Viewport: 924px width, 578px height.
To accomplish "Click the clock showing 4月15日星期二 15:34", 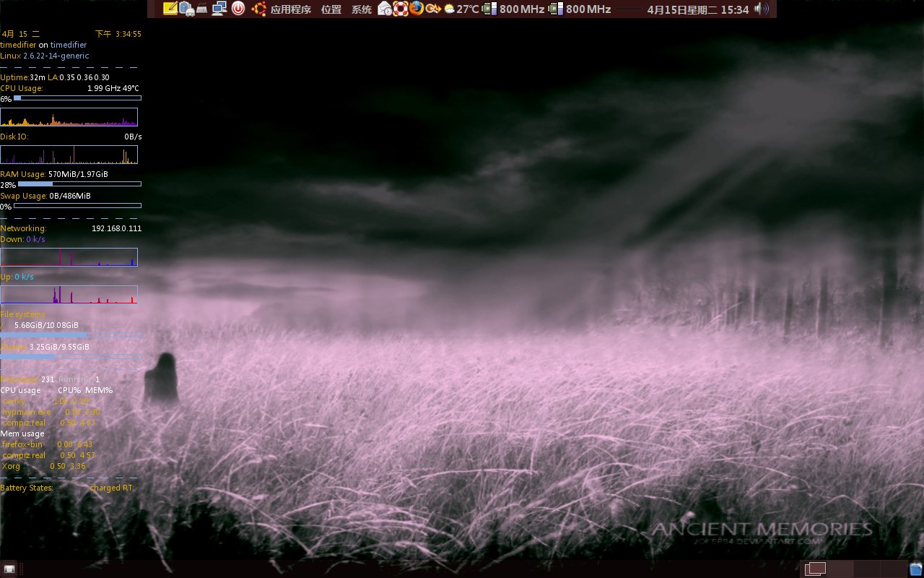I will click(698, 9).
